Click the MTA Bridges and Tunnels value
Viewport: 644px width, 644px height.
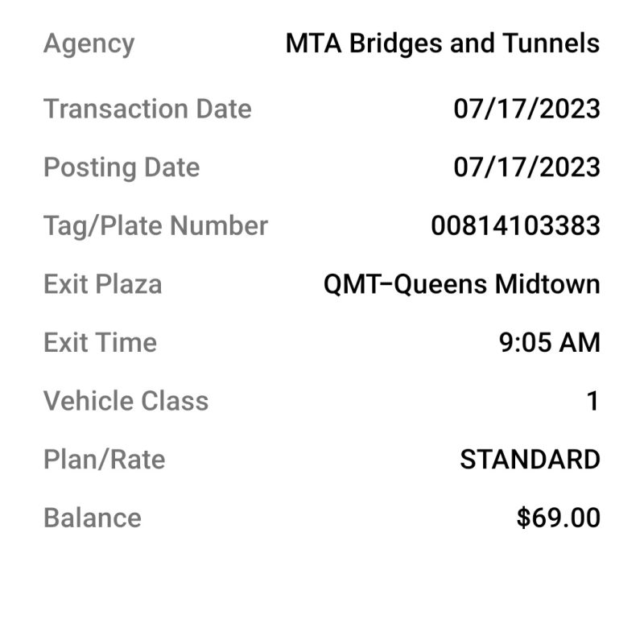pyautogui.click(x=443, y=43)
